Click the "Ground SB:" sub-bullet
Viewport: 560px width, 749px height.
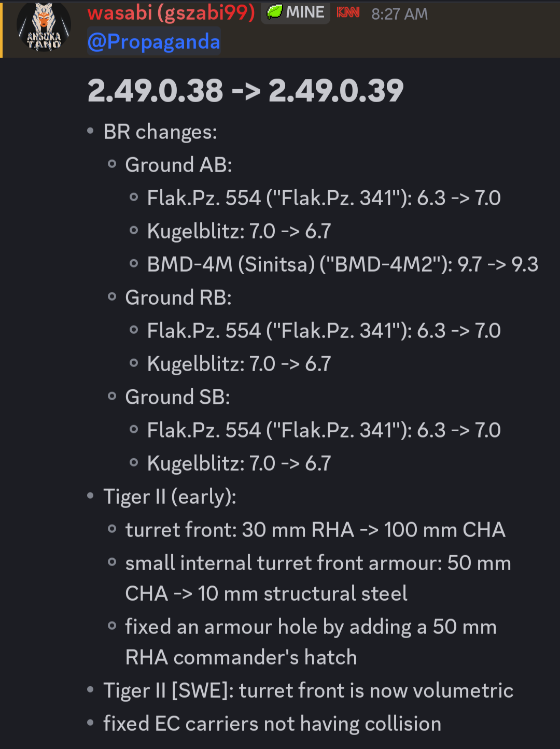pos(177,397)
